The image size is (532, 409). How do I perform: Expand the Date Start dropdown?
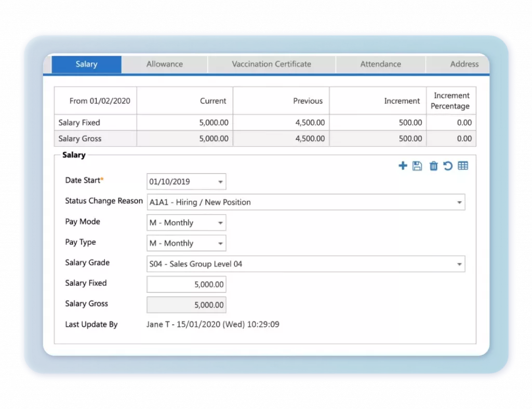coord(220,182)
